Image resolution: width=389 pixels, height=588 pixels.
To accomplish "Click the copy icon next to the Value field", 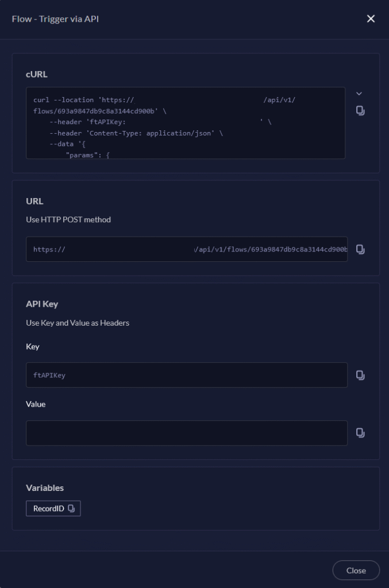I will click(x=360, y=432).
